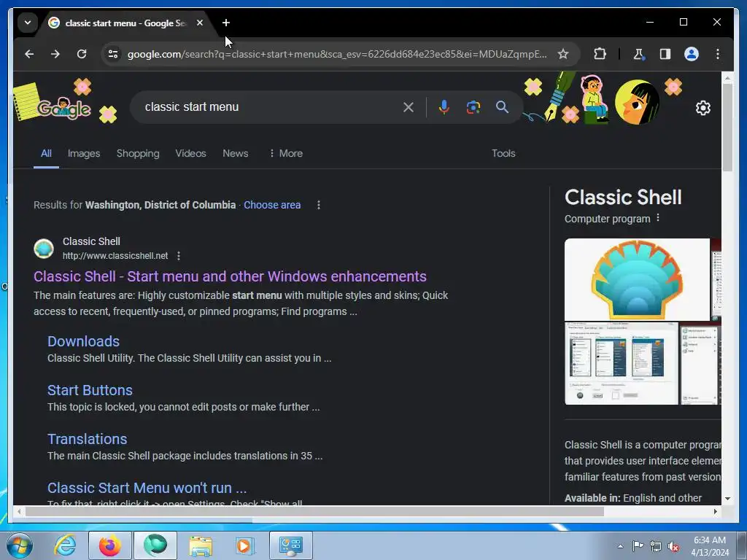
Task: Open Classic Shell Start menu enhancements result
Action: click(230, 276)
